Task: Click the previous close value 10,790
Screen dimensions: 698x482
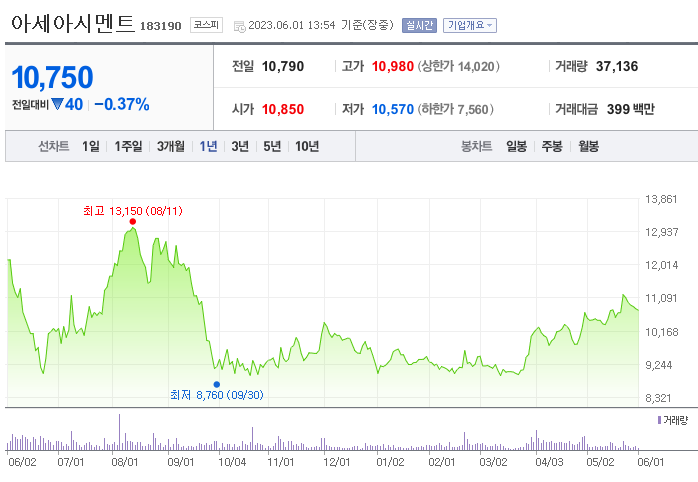Action: tap(283, 66)
